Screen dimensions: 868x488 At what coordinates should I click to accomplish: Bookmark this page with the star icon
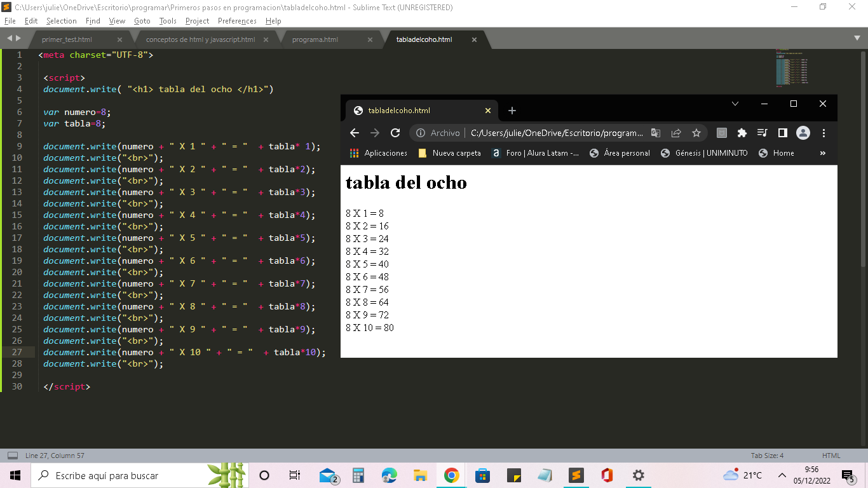click(x=696, y=133)
